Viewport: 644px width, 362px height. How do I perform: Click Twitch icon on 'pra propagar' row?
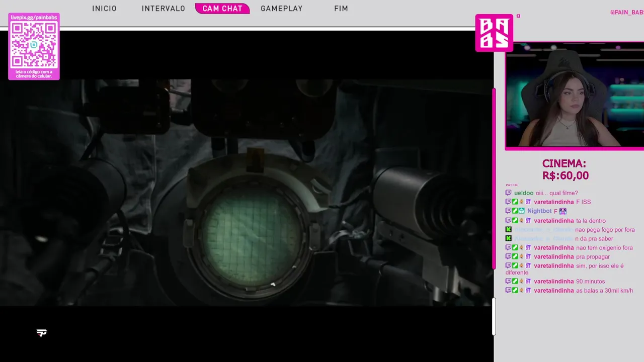tap(508, 257)
